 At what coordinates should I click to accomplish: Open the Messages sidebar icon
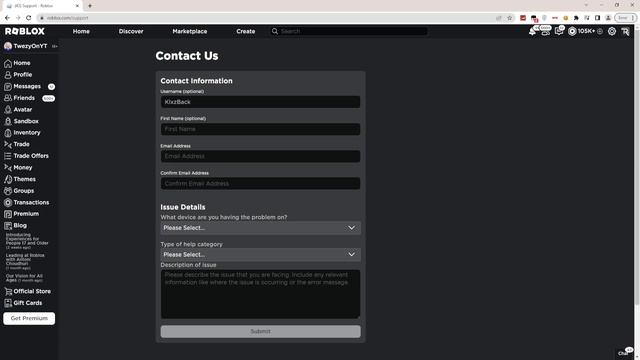click(8, 87)
